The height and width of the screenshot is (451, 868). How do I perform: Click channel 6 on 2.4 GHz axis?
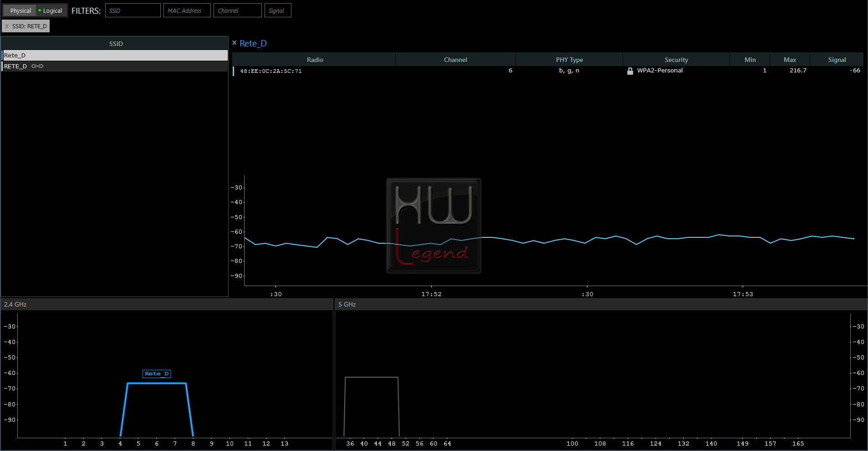(x=157, y=444)
